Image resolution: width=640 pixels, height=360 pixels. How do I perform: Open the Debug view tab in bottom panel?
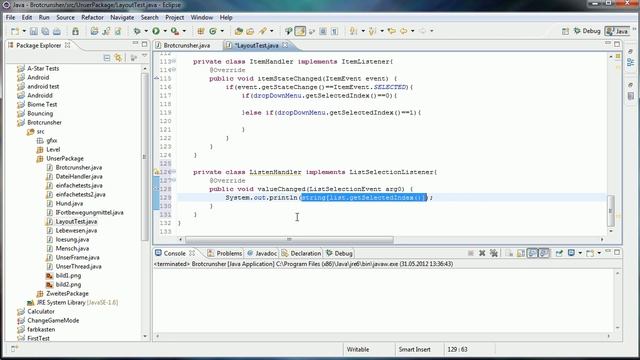pos(339,253)
